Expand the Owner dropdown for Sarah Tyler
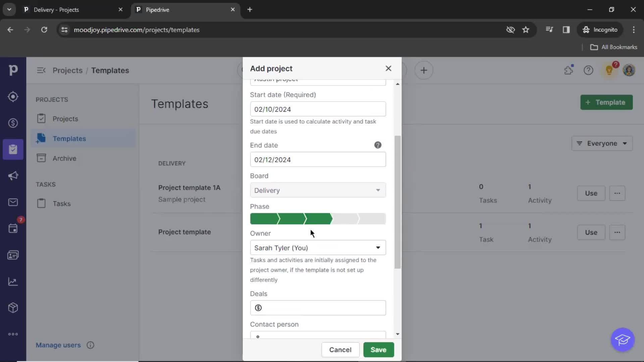The width and height of the screenshot is (644, 362). pos(378,247)
